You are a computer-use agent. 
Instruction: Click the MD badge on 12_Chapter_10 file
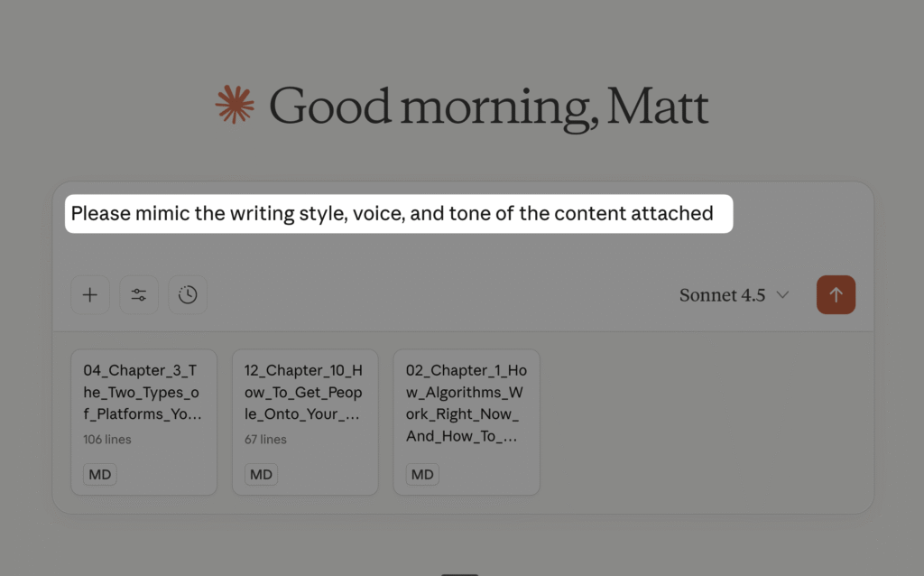(261, 475)
